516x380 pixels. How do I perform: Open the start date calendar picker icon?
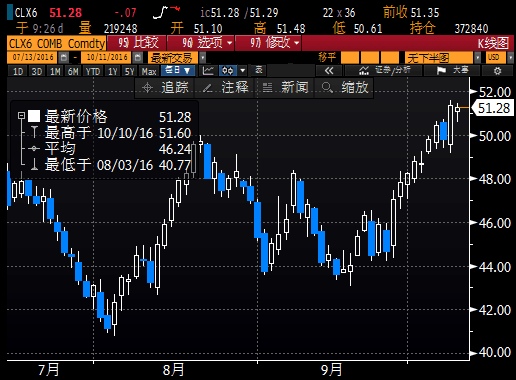pos(64,58)
